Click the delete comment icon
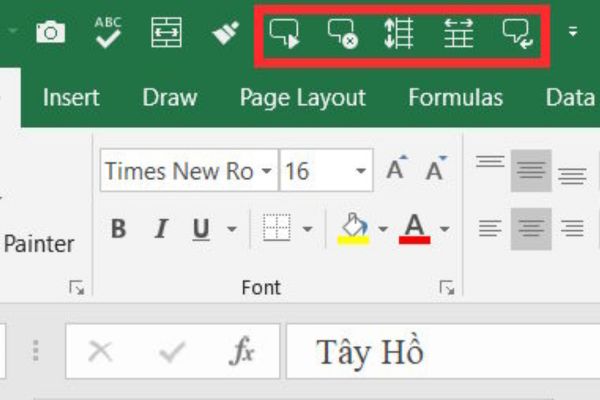This screenshot has height=400, width=600. click(342, 35)
